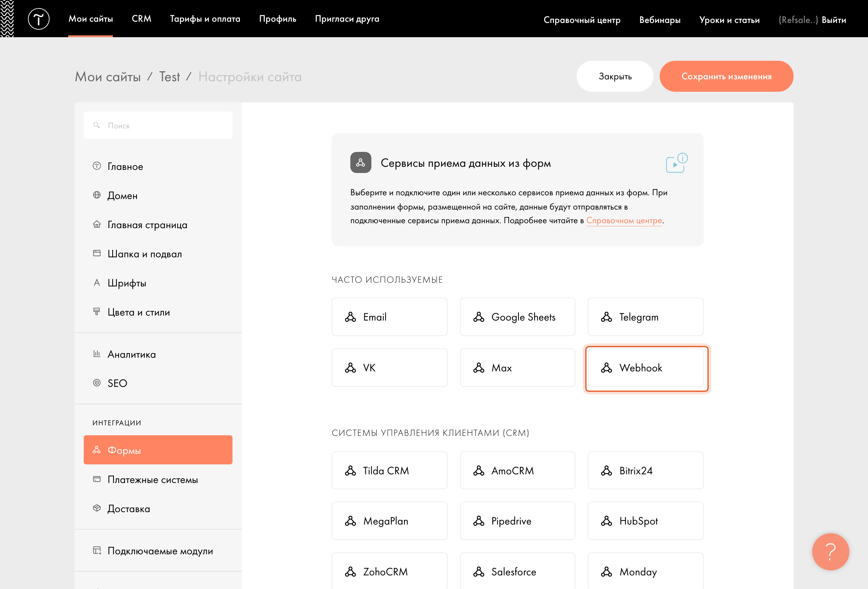Choose the Telegram service card
Screen dimensions: 868x589
point(645,317)
